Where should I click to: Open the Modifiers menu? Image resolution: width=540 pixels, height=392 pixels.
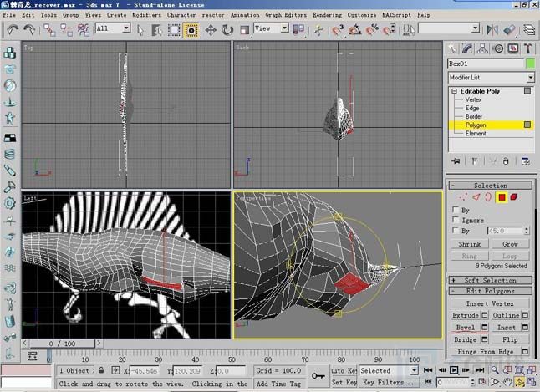coord(146,15)
